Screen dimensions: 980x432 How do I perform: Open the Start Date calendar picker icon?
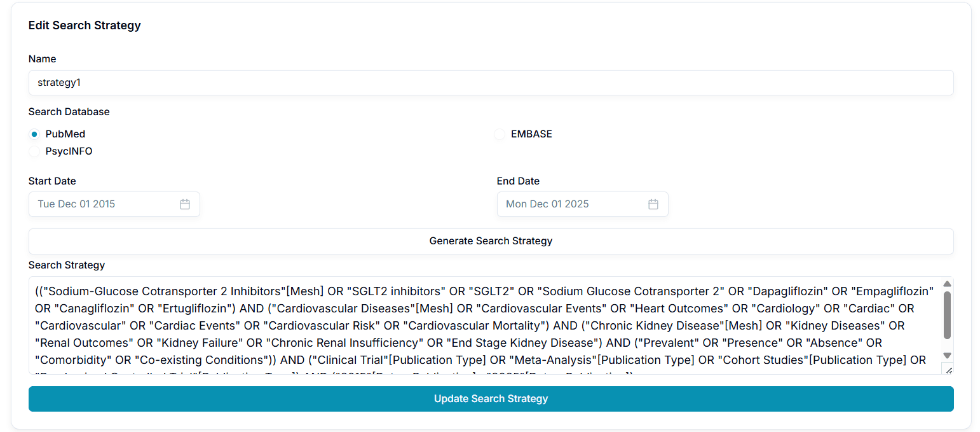pos(185,204)
